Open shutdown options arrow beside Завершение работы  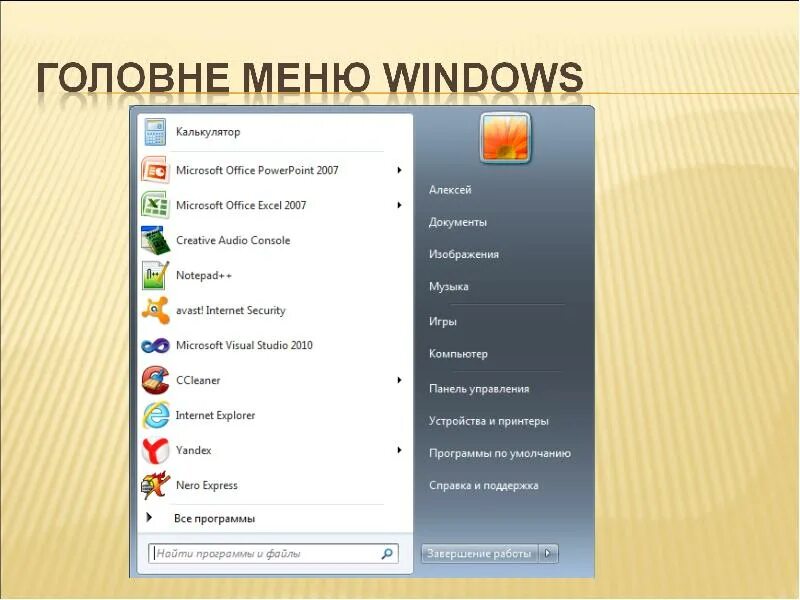[548, 554]
